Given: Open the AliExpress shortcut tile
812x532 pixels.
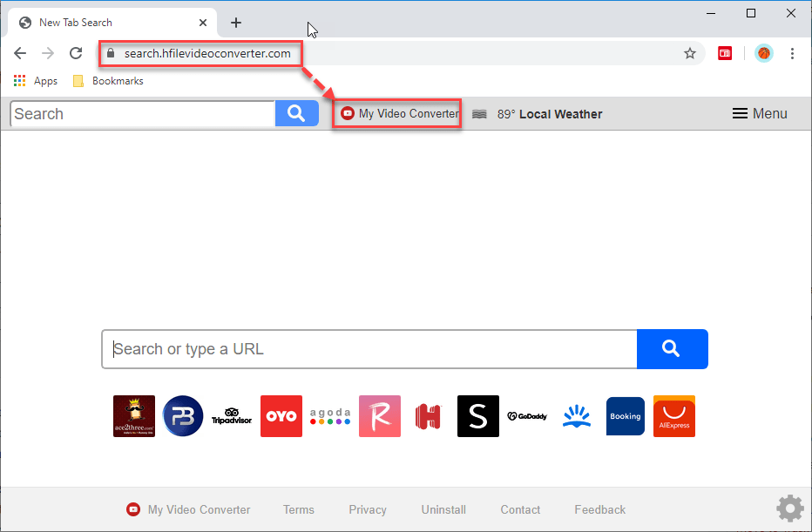Looking at the screenshot, I should [674, 416].
